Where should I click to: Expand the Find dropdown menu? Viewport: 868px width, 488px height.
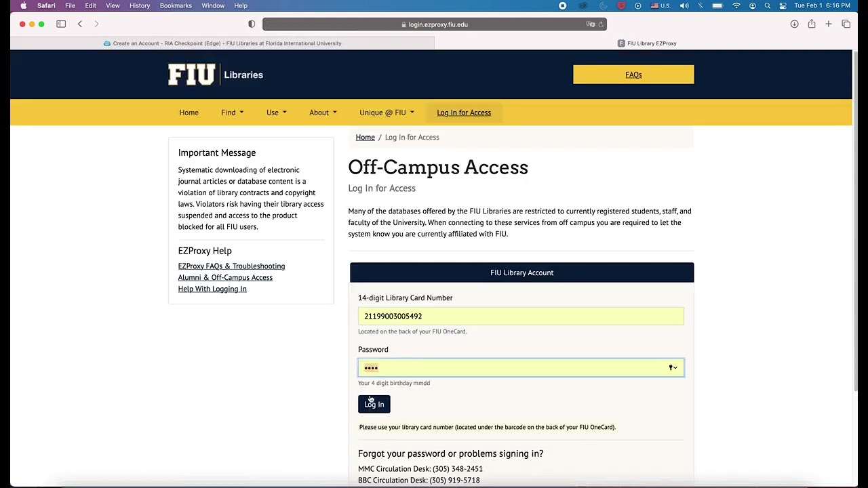pyautogui.click(x=232, y=113)
